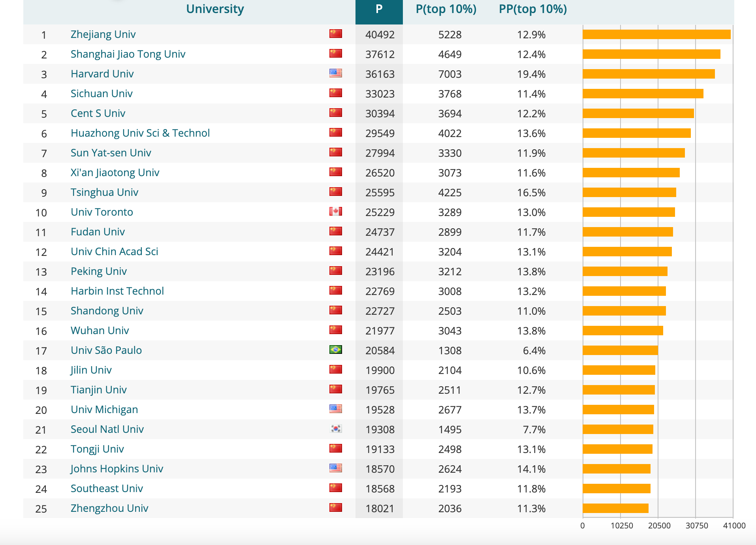Click the China flag beside Tsinghua Univ

pyautogui.click(x=335, y=192)
